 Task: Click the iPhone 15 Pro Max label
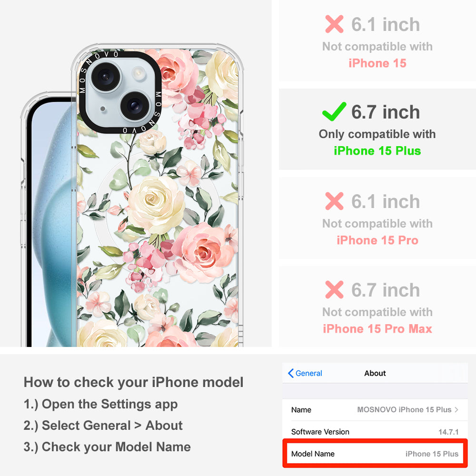(377, 329)
